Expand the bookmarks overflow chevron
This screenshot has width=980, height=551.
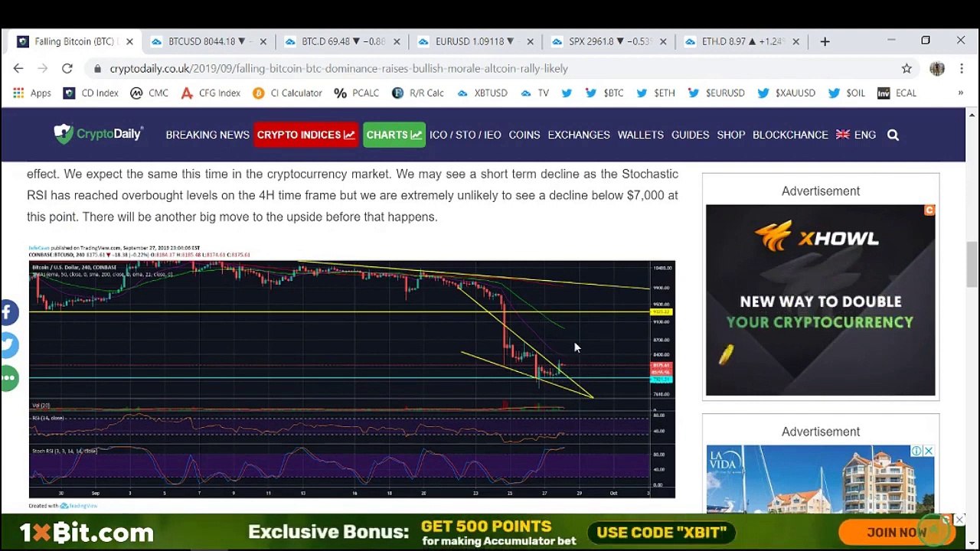[960, 93]
